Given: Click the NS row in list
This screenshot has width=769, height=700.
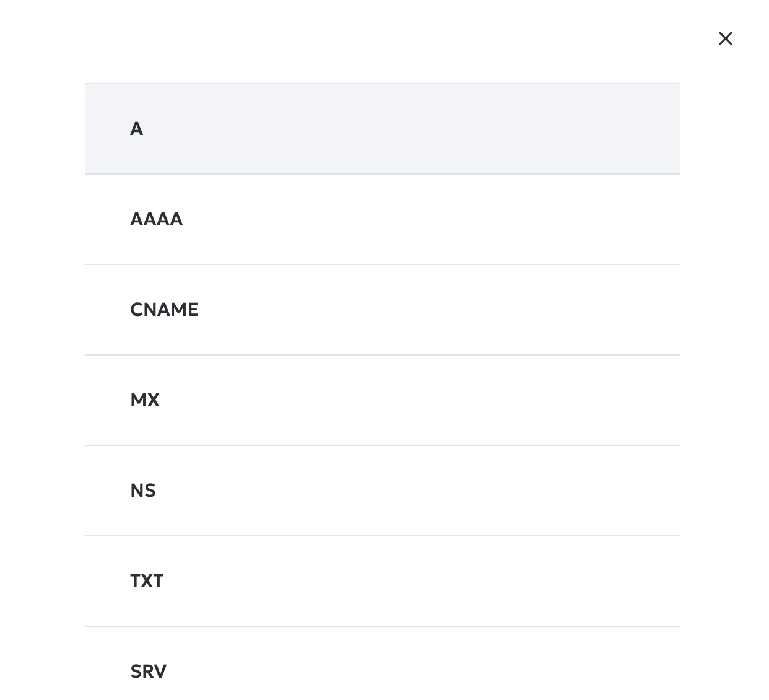Looking at the screenshot, I should tap(383, 491).
